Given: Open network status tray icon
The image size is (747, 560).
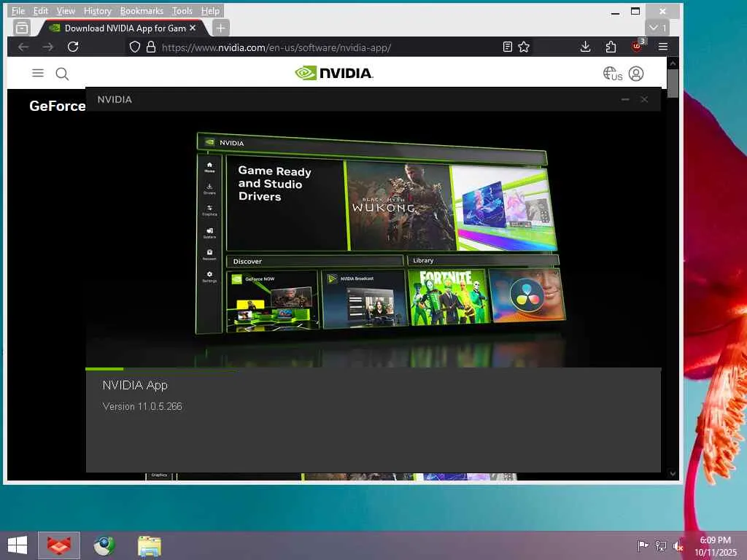Looking at the screenshot, I should click(661, 545).
